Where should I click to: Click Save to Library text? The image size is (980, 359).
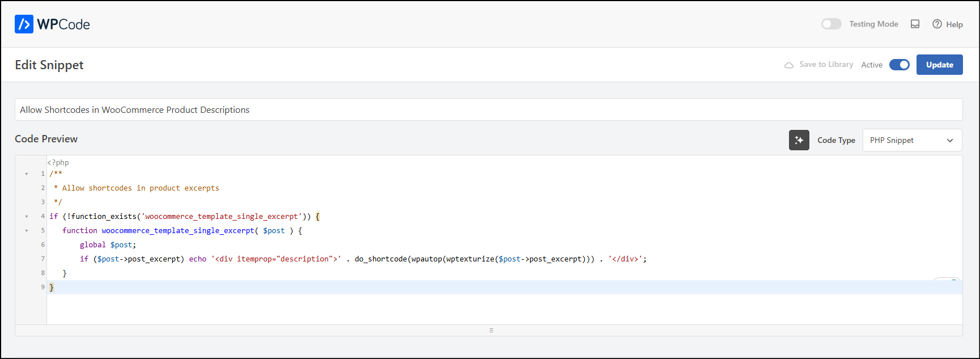pos(826,65)
